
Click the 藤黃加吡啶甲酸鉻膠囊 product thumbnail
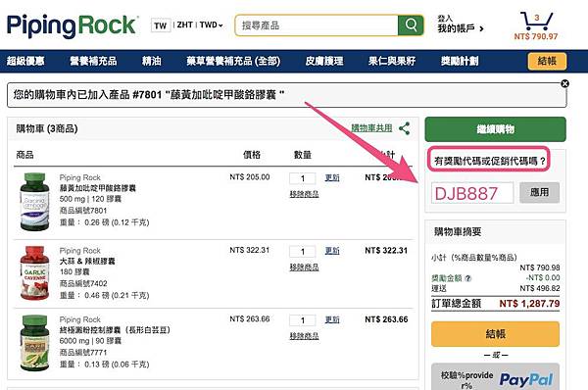click(x=34, y=202)
